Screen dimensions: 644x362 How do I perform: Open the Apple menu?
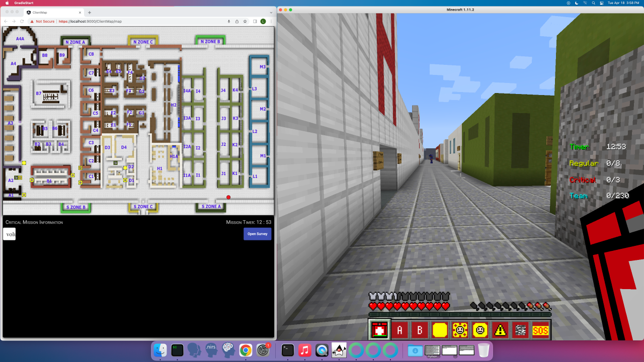tap(7, 3)
